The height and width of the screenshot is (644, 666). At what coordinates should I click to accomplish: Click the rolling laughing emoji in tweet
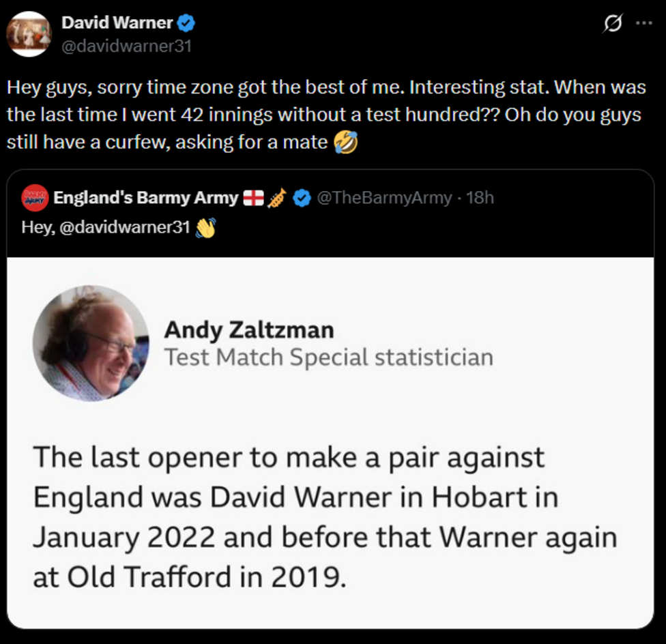(x=346, y=142)
